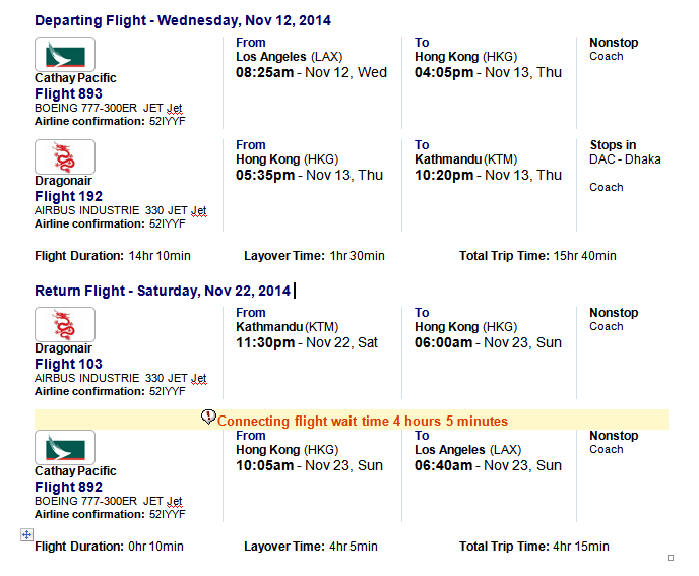Click the Dragonair logo for Flight 192
Screen dimensions: 699x576
coord(65,157)
